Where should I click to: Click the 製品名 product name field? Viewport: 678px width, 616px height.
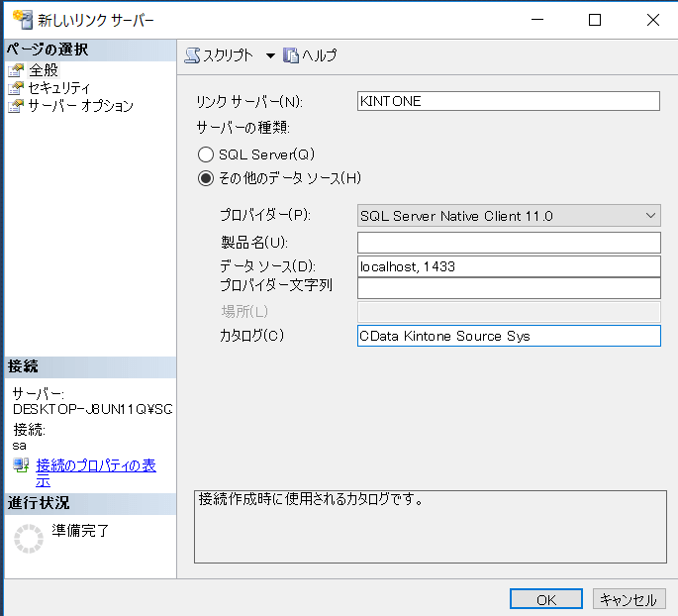point(509,243)
